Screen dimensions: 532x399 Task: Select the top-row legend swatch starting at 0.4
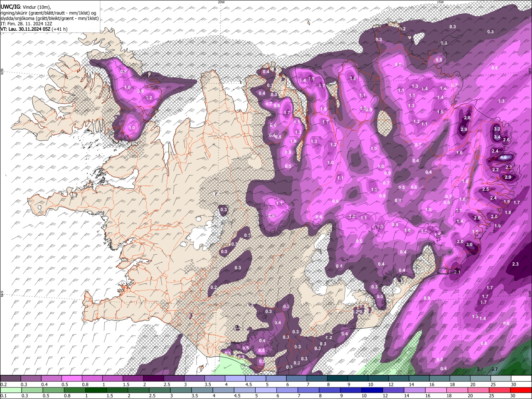(51, 379)
